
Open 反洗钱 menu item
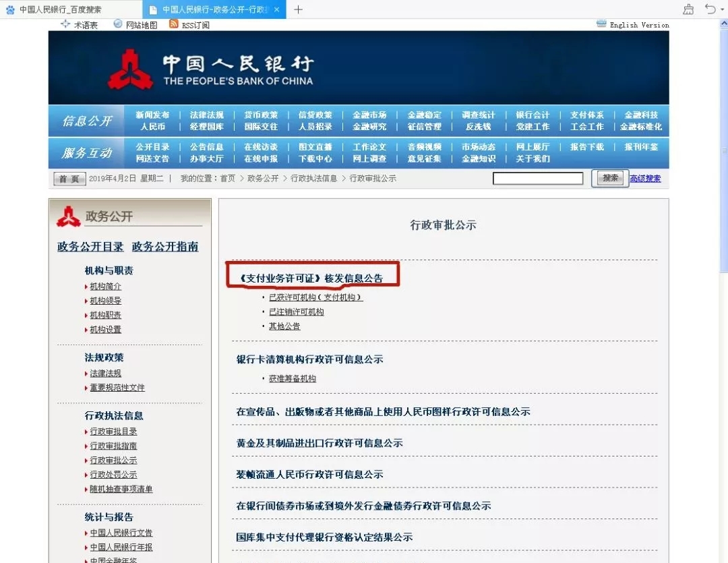point(478,126)
